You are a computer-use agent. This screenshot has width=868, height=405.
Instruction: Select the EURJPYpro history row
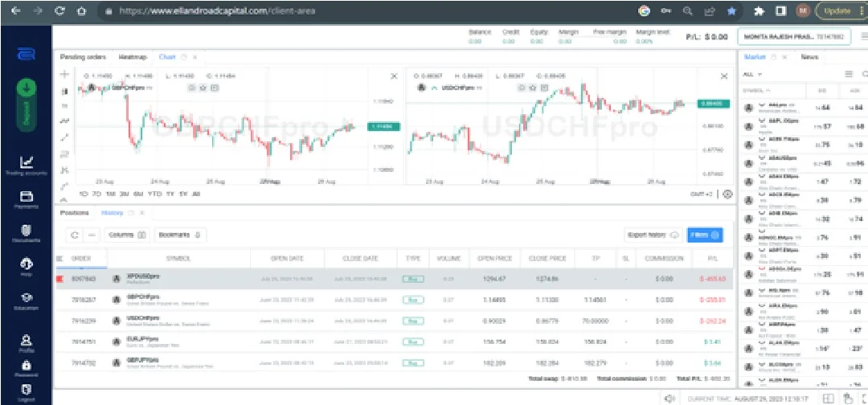coord(394,342)
